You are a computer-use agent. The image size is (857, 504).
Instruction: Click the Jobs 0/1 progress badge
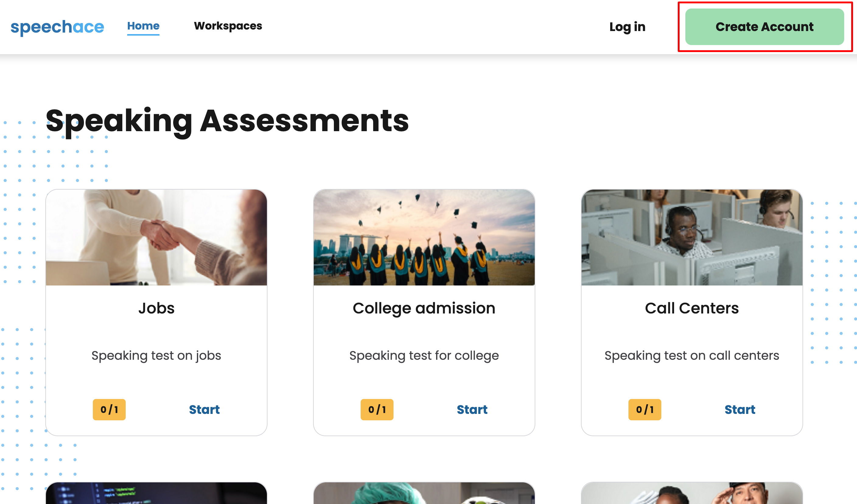(x=109, y=409)
